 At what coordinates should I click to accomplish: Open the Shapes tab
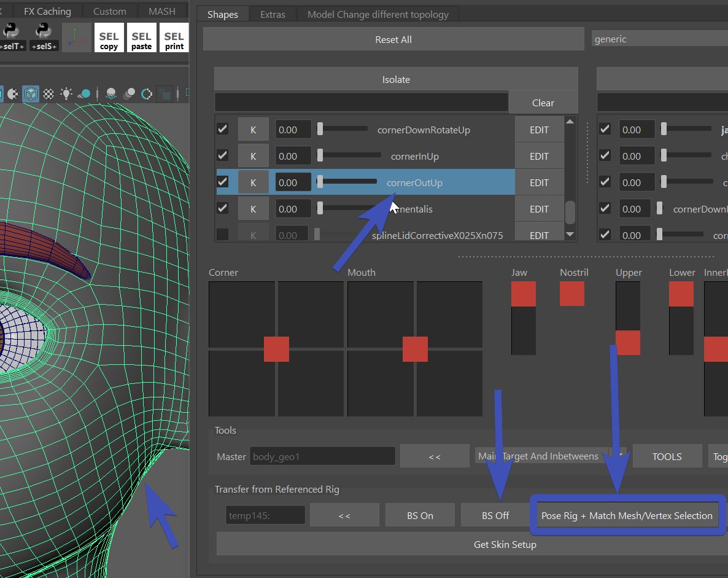tap(223, 14)
